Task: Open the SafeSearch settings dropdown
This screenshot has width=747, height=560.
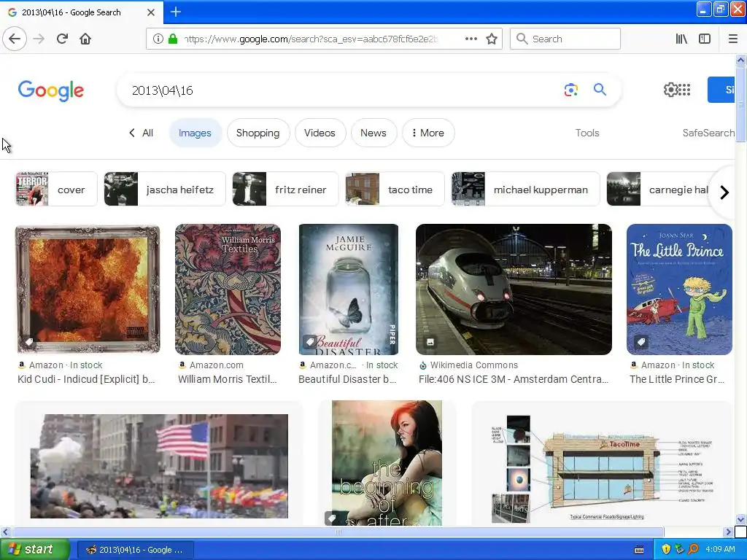Action: click(x=708, y=133)
